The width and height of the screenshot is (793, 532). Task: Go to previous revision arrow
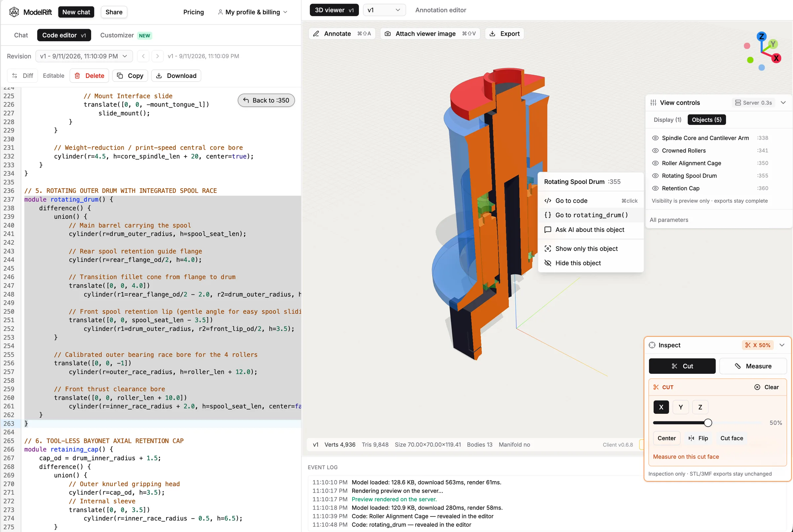pos(143,56)
